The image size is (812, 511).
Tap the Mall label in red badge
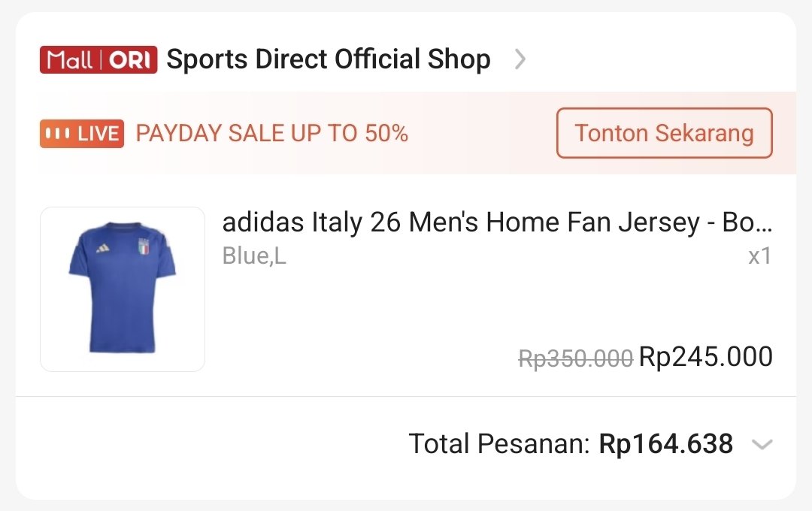(x=69, y=60)
